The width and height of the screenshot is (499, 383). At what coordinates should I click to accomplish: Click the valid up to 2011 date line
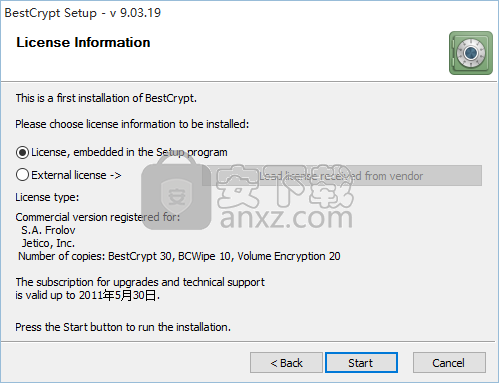88,295
